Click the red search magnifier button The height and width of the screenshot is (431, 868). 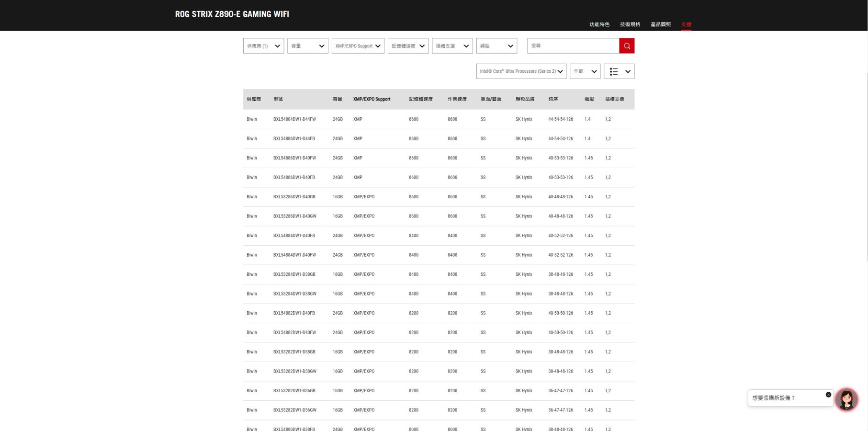click(x=627, y=46)
